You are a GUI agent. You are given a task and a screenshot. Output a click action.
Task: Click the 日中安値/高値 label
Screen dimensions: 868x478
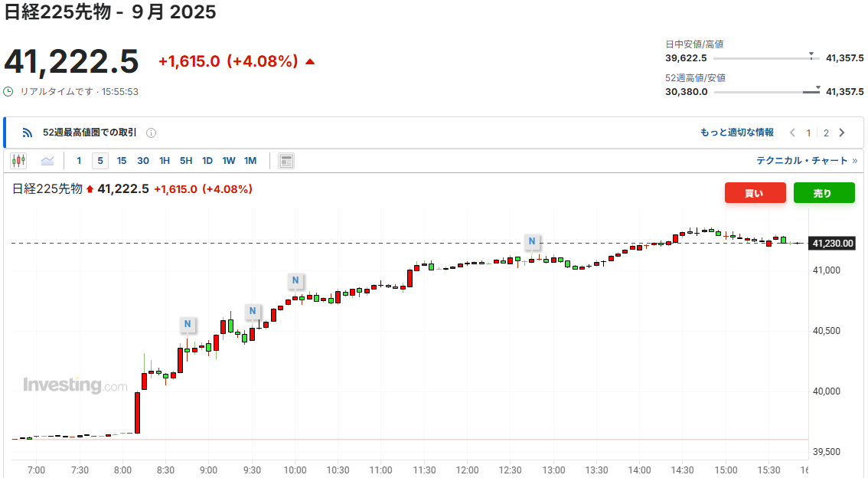pos(694,44)
